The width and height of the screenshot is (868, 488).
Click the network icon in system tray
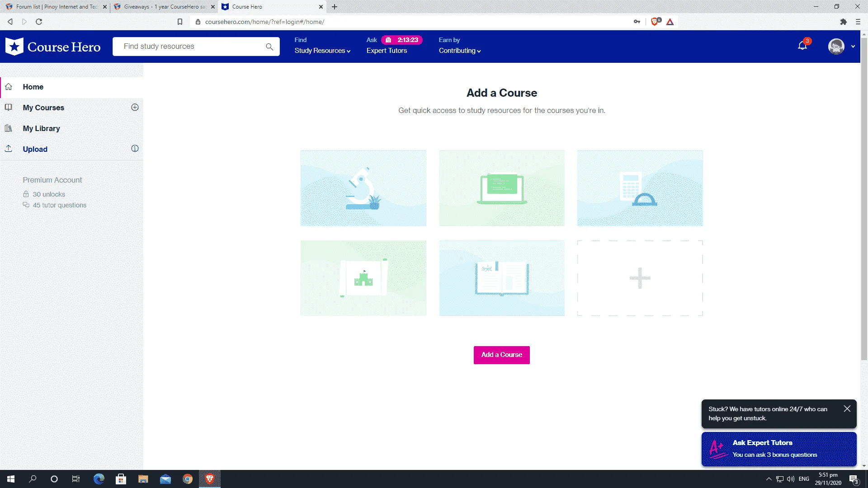click(x=780, y=479)
